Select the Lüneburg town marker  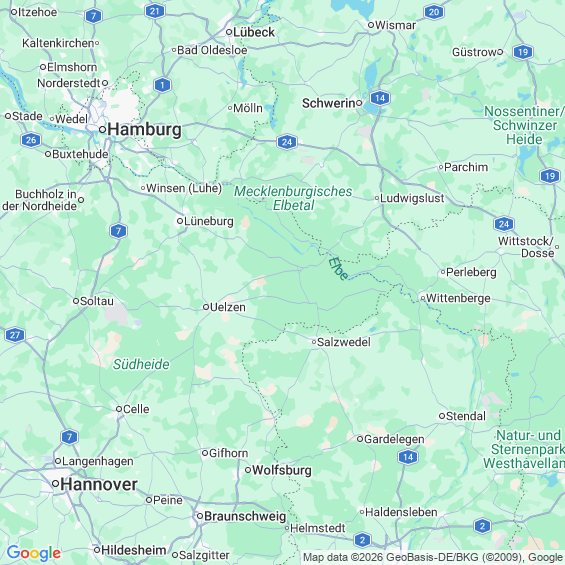click(180, 221)
